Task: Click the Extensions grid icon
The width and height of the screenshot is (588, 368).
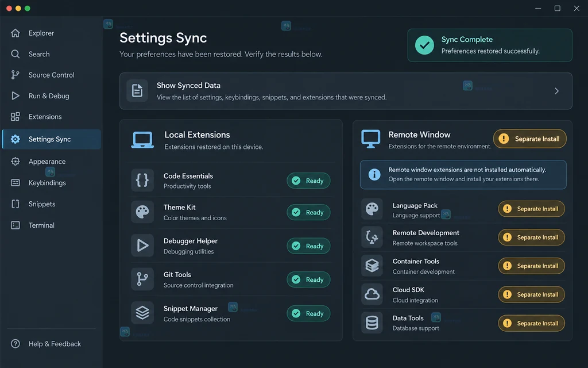Action: pos(16,117)
